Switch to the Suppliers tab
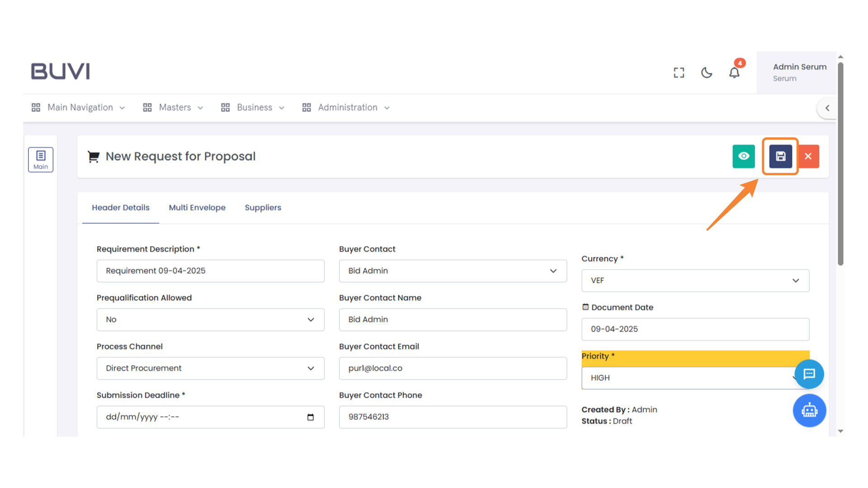Screen dimensions: 868x488 pyautogui.click(x=263, y=207)
